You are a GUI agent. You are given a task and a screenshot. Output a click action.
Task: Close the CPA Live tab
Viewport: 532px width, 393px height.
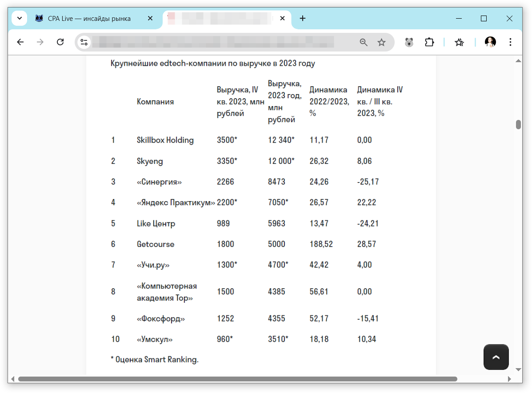coord(150,18)
